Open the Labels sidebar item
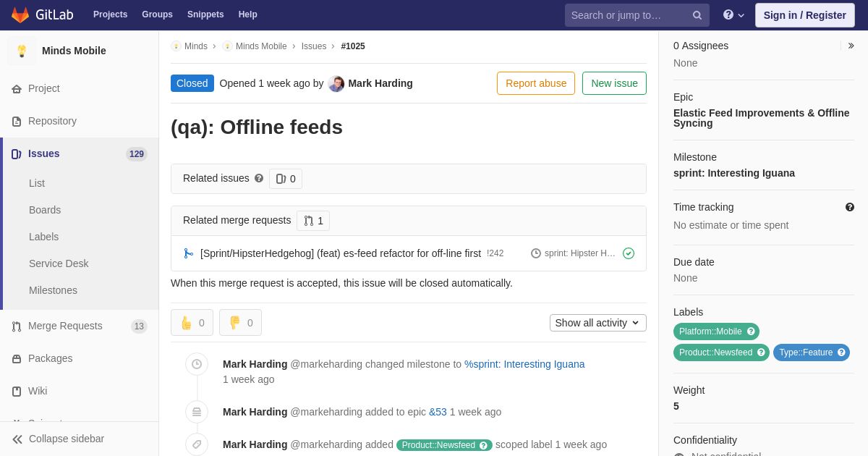The width and height of the screenshot is (868, 456). pyautogui.click(x=43, y=237)
